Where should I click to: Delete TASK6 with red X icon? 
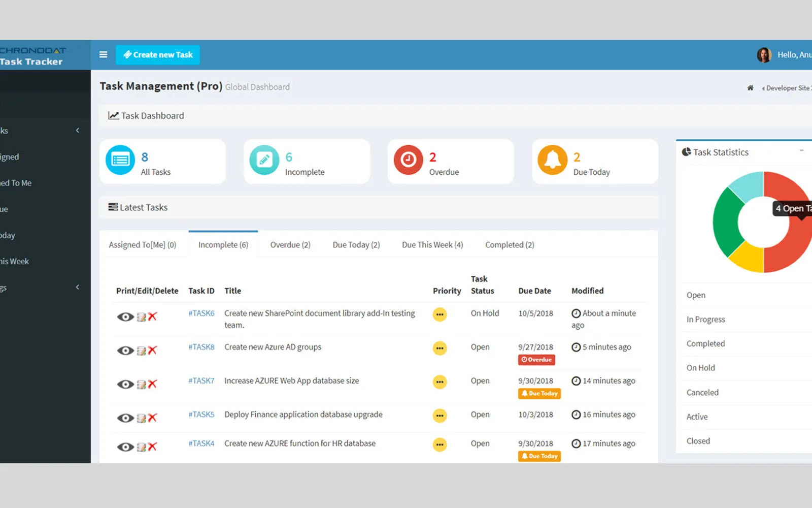click(152, 316)
